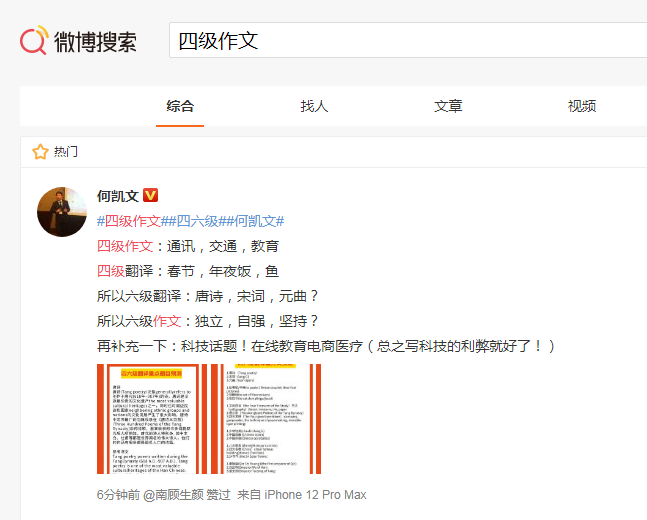Click red 四级 keyword before 翻译
Screen dimensions: 647x520
110,271
